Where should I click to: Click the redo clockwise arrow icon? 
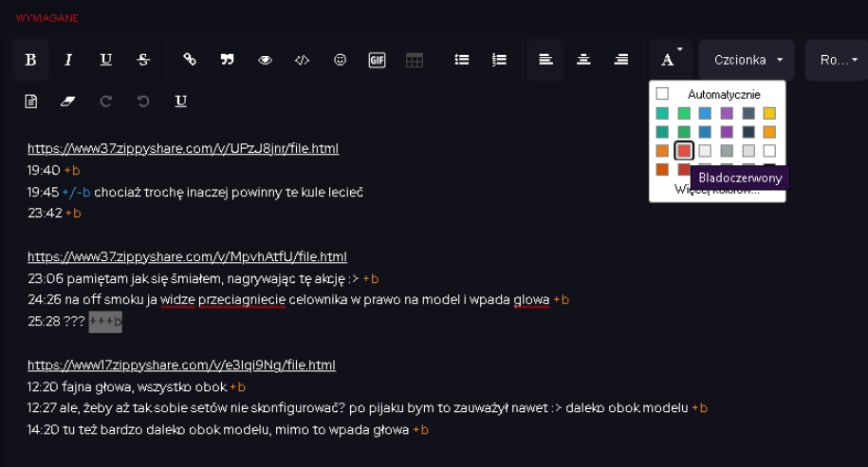tap(105, 102)
